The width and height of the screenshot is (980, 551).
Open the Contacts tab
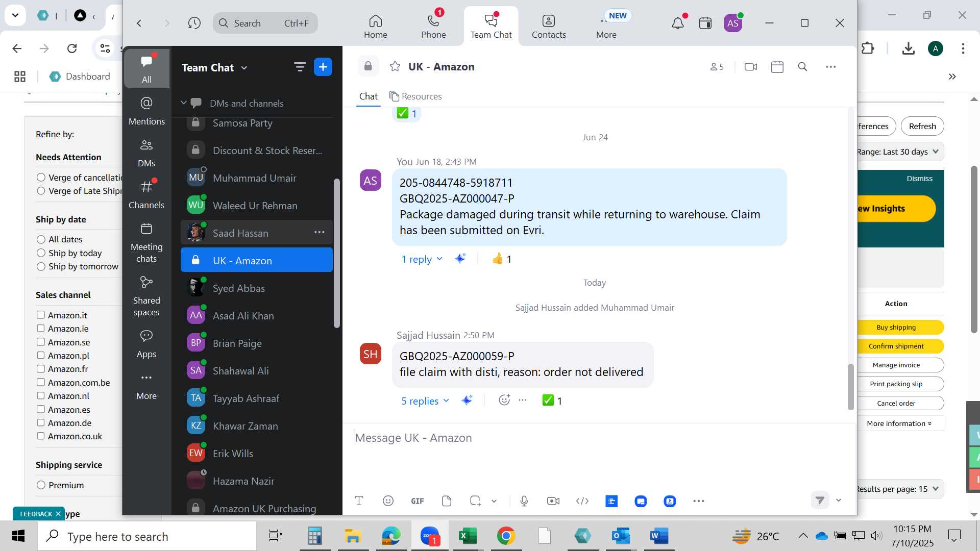549,26
